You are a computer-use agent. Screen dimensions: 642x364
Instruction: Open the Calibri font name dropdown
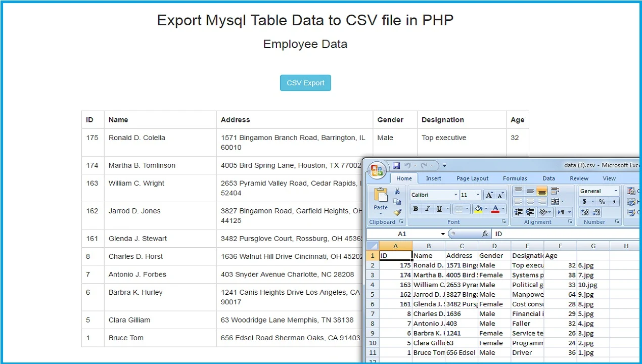click(455, 195)
